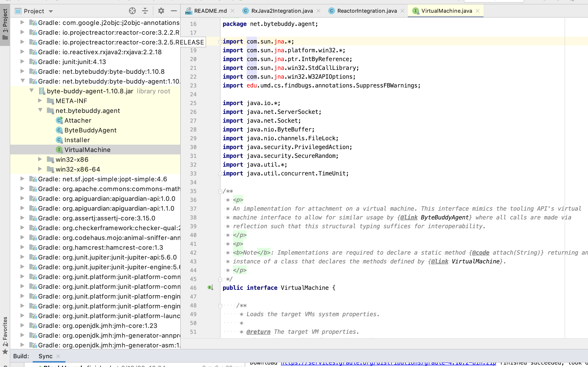Open the Project panel settings gear
Viewport: 588px width, 367px height.
tap(161, 11)
